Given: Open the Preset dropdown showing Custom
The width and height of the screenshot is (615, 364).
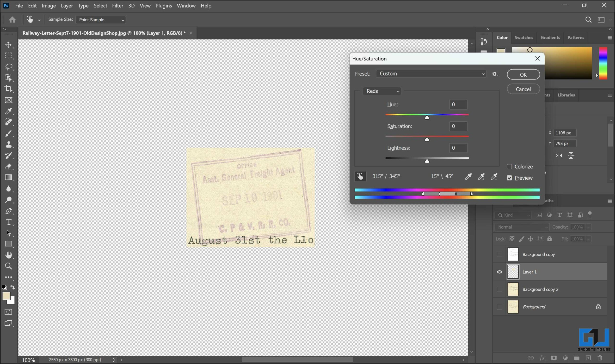Looking at the screenshot, I should 431,74.
